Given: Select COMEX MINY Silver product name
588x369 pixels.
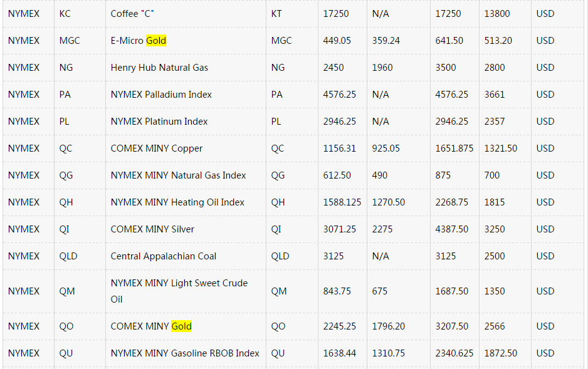Looking at the screenshot, I should [152, 230].
